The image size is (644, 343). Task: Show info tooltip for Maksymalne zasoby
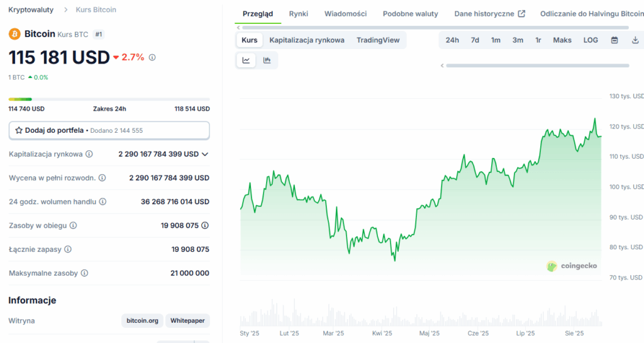tap(84, 273)
